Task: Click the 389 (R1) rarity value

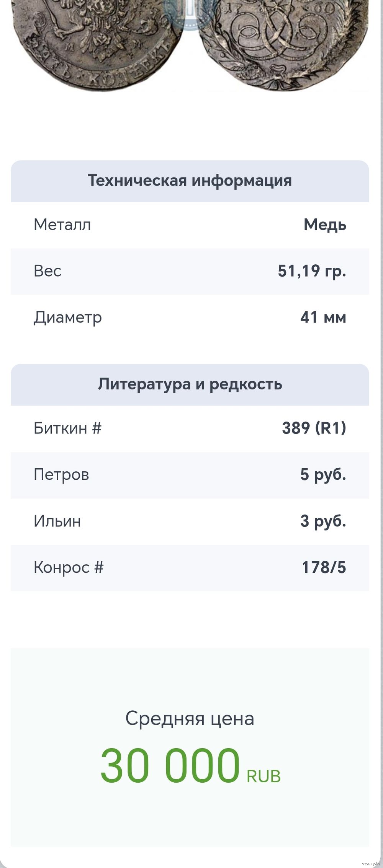Action: [314, 428]
